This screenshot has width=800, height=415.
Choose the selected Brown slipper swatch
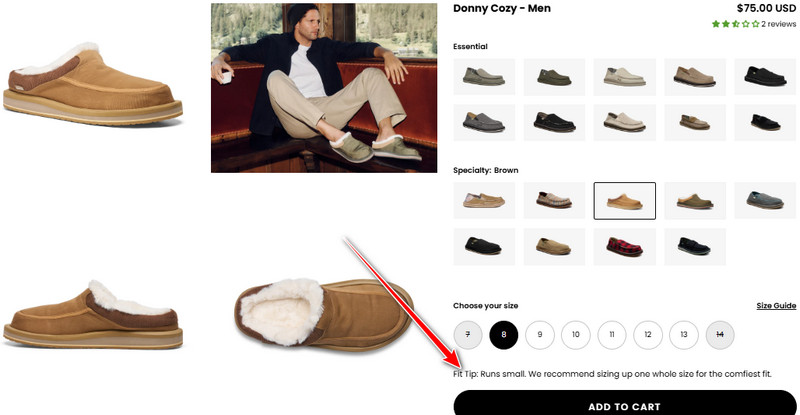click(x=624, y=201)
